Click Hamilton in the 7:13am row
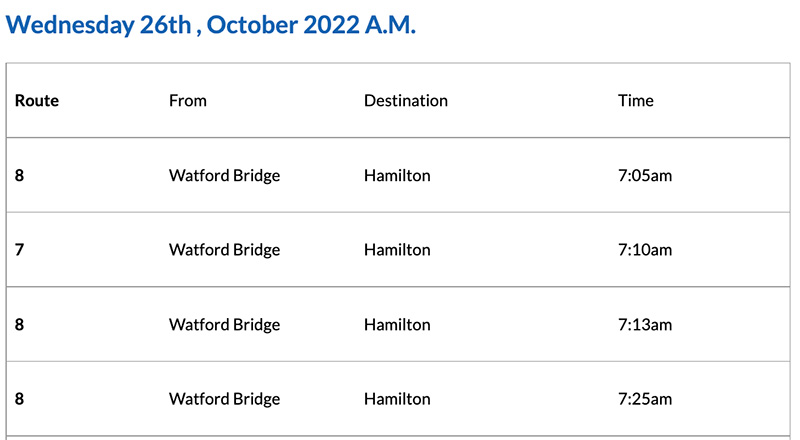This screenshot has width=800, height=440. click(x=397, y=324)
